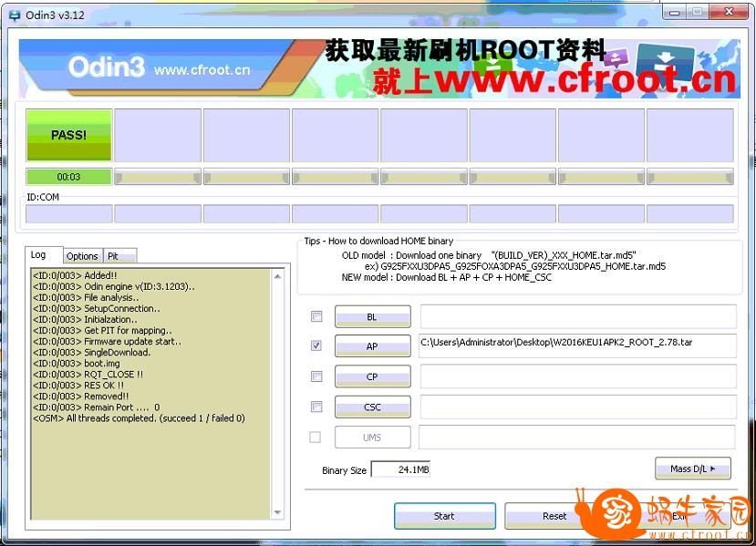Click the Odin3 app icon in title bar

tap(15, 15)
